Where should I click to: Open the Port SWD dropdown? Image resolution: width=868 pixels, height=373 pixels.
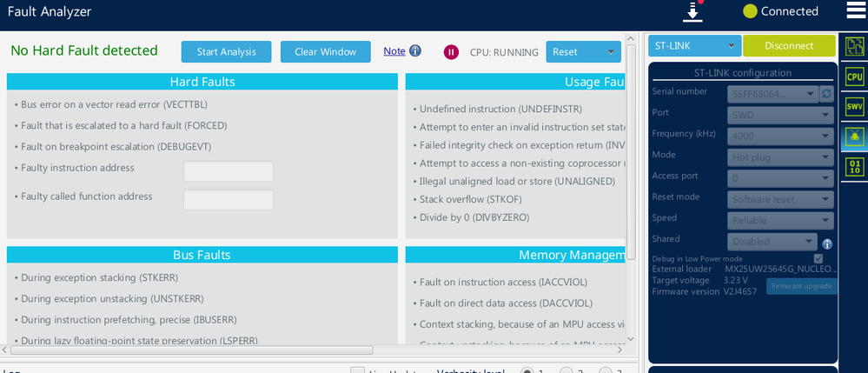[x=780, y=115]
